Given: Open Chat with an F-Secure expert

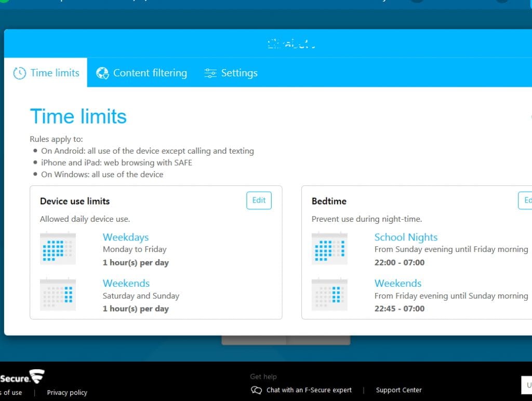Looking at the screenshot, I should 309,390.
